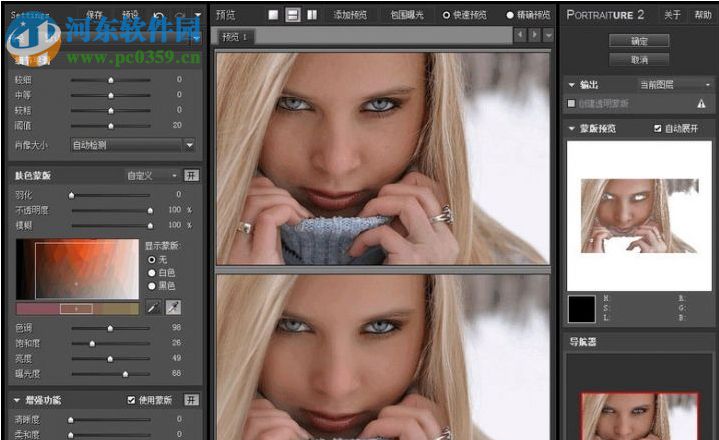Click the bottom preview image

point(383,358)
